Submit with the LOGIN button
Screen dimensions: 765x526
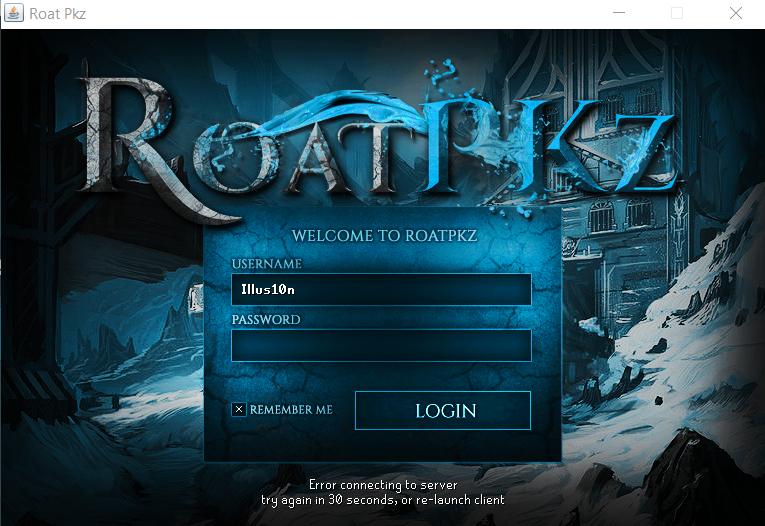[443, 410]
